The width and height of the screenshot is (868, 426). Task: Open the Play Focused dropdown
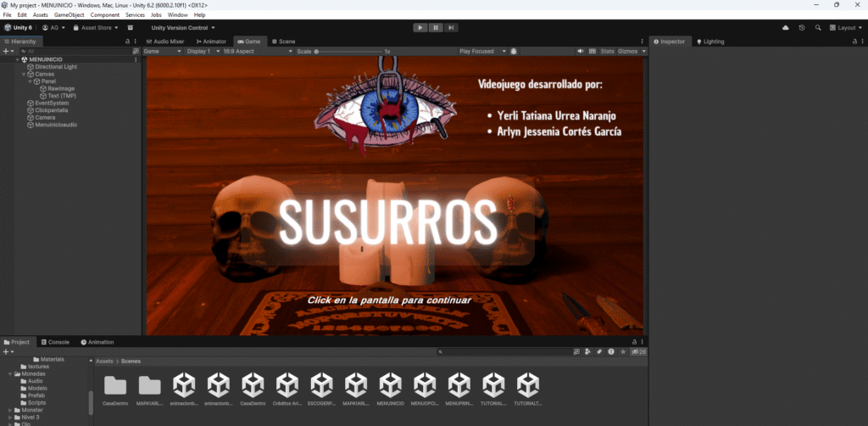pos(482,51)
